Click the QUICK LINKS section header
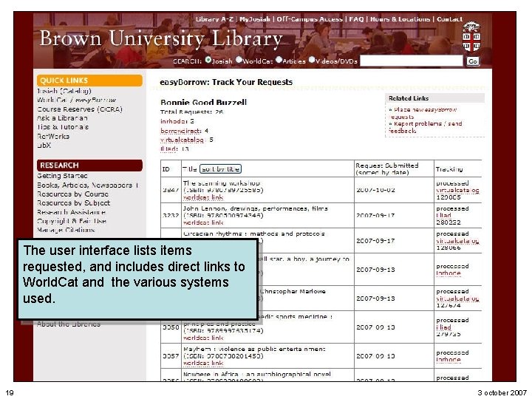This screenshot has width=532, height=399. click(x=89, y=81)
